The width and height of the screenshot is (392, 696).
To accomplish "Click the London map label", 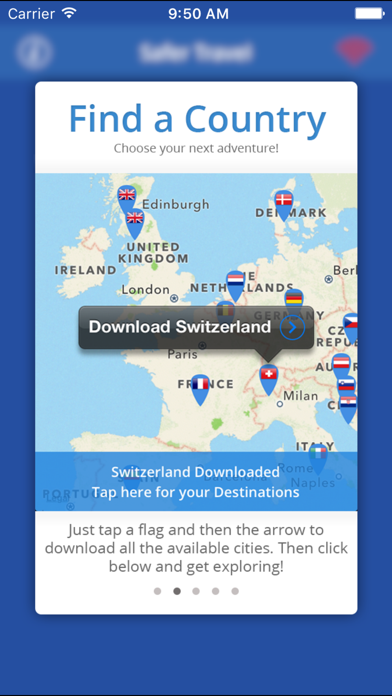I will [x=146, y=290].
